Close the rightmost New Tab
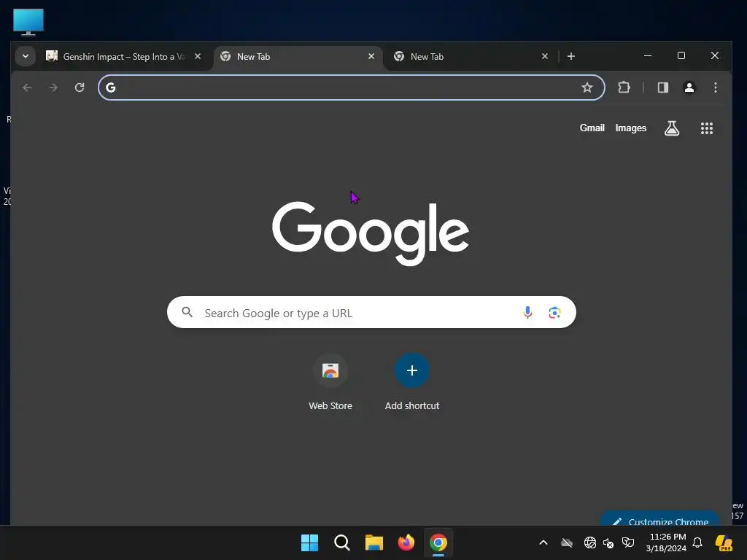 544,56
